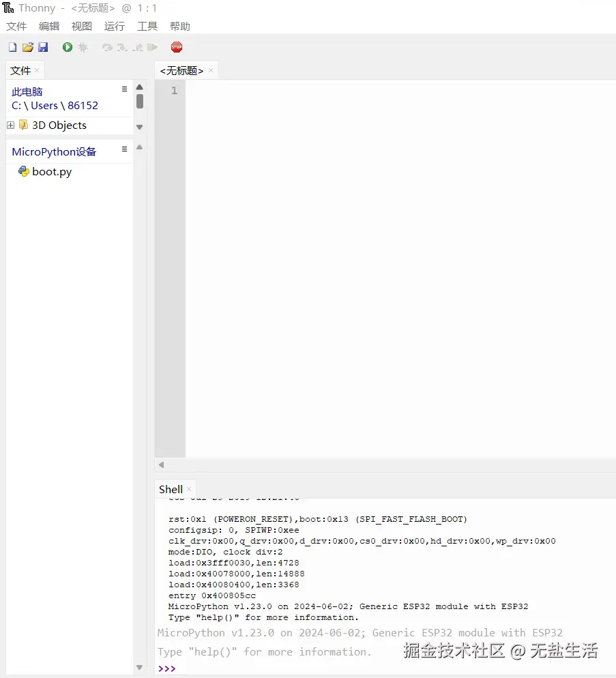Open the 运行 menu
The height and width of the screenshot is (678, 616).
(115, 27)
